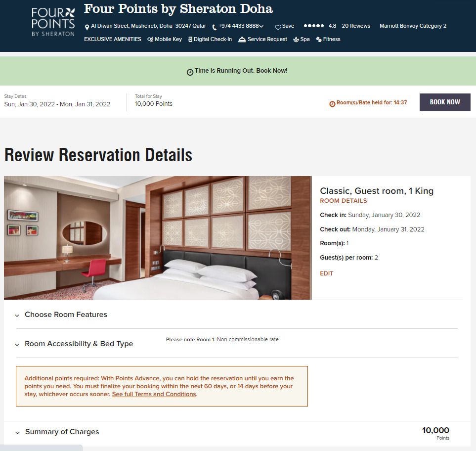Click the Four Points by Sheraton logo
The width and height of the screenshot is (476, 451).
(x=53, y=22)
